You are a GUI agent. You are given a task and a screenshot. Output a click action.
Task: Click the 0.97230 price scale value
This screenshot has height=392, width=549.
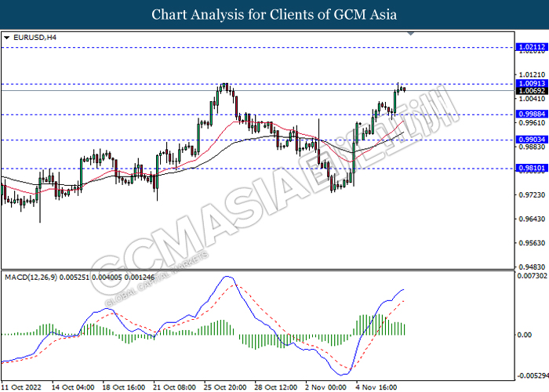[532, 194]
